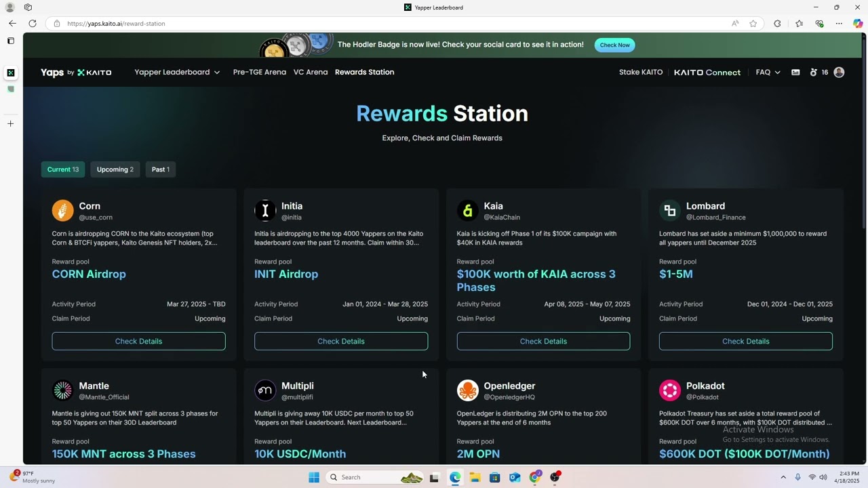Open the Workspaces icon in title bar
868x488 pixels.
point(28,7)
